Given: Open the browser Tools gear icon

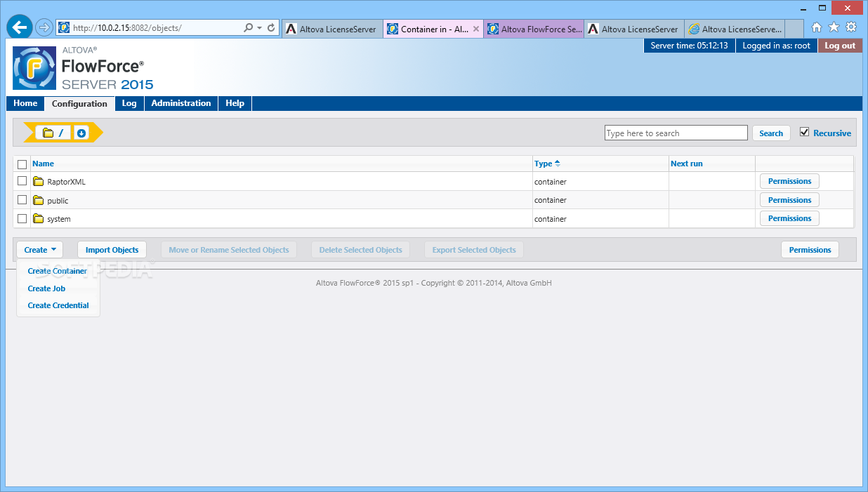Looking at the screenshot, I should (x=850, y=27).
